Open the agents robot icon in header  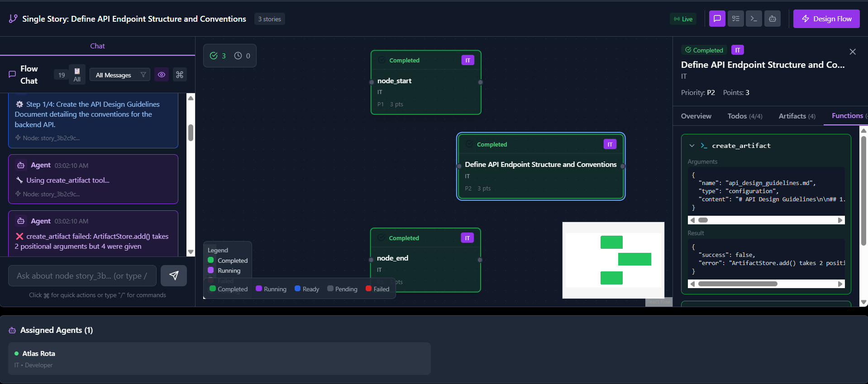pos(772,19)
